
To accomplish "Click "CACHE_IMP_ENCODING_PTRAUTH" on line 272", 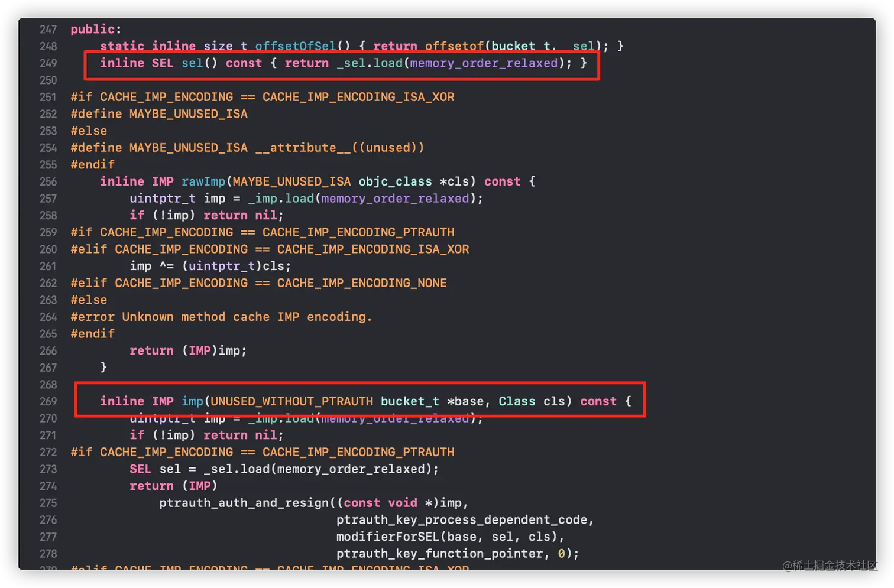I will (358, 452).
